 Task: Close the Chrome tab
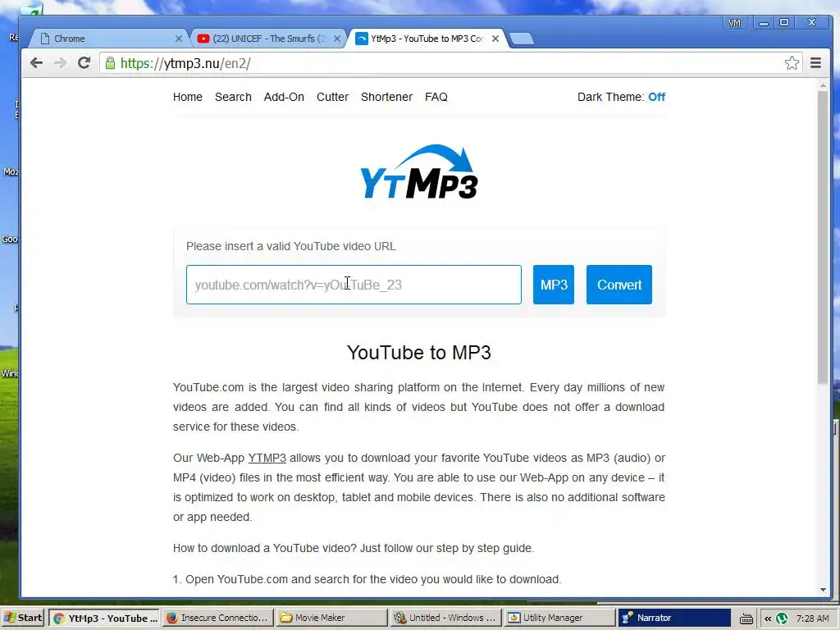179,39
